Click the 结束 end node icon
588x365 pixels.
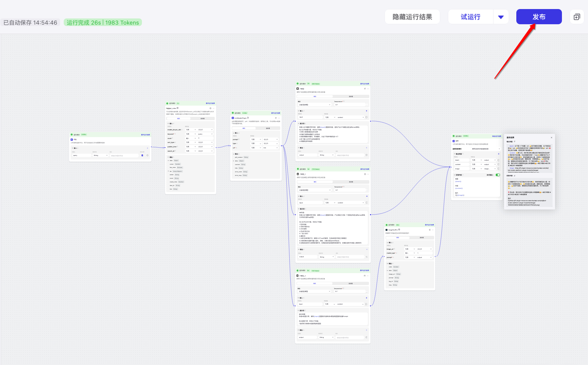(x=453, y=141)
